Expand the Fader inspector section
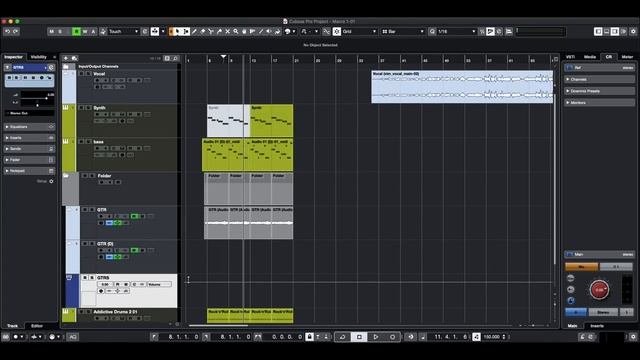Image resolution: width=640 pixels, height=360 pixels. point(29,160)
